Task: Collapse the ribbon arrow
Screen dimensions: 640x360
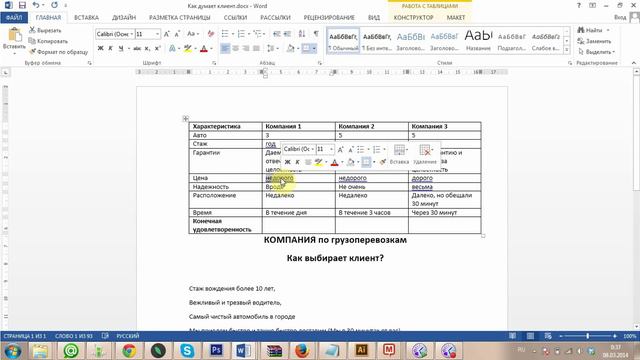Action: pos(633,63)
